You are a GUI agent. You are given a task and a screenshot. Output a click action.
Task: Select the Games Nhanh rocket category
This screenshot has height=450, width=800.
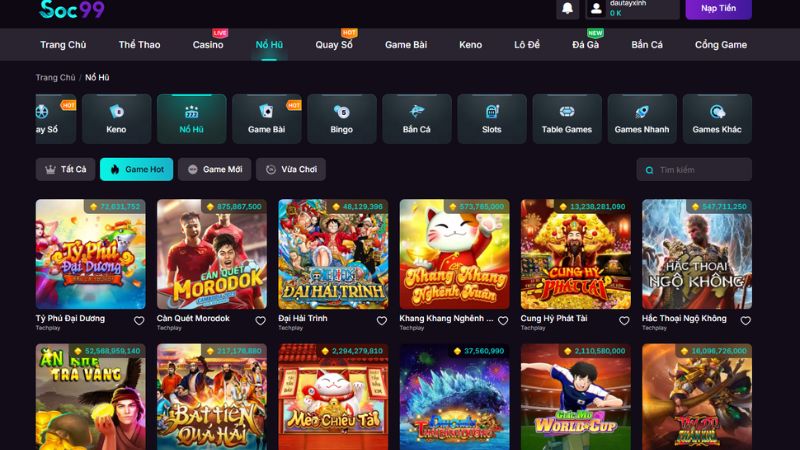point(642,118)
